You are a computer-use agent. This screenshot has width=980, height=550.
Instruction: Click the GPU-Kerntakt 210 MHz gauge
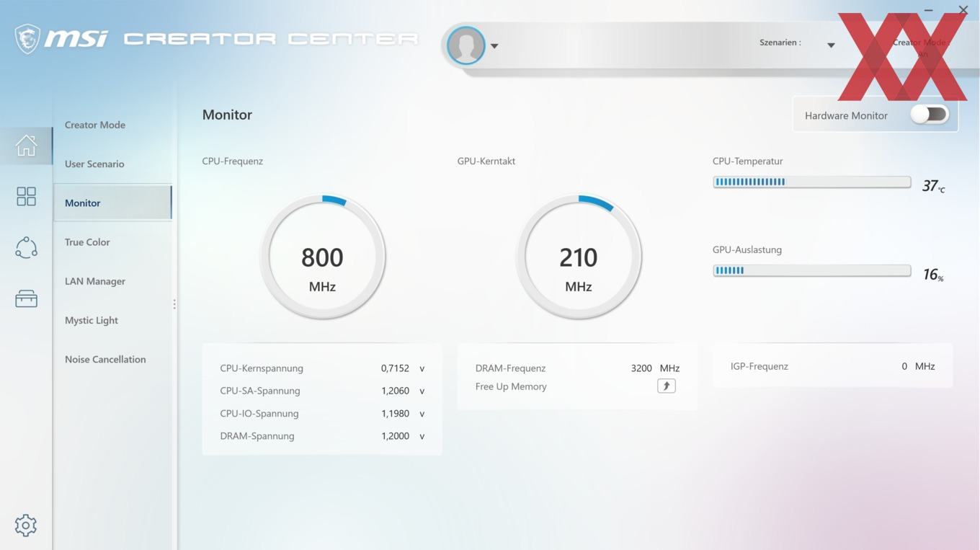pyautogui.click(x=579, y=257)
